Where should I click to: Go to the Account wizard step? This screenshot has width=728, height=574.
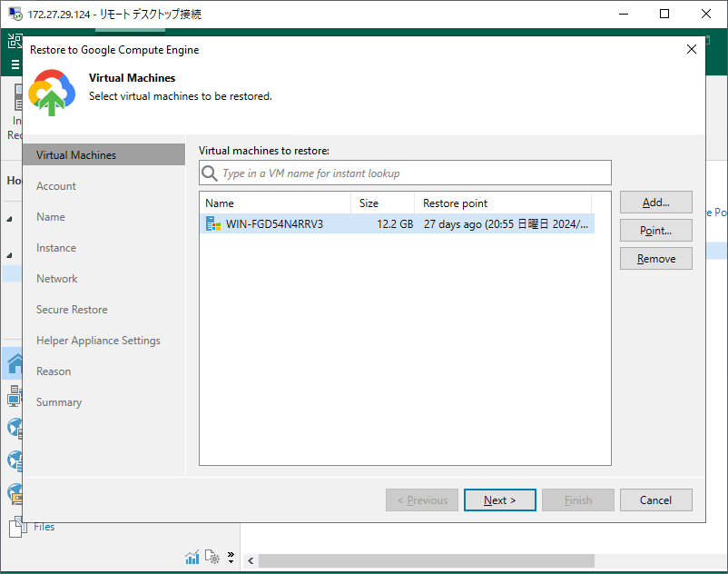pyautogui.click(x=56, y=186)
